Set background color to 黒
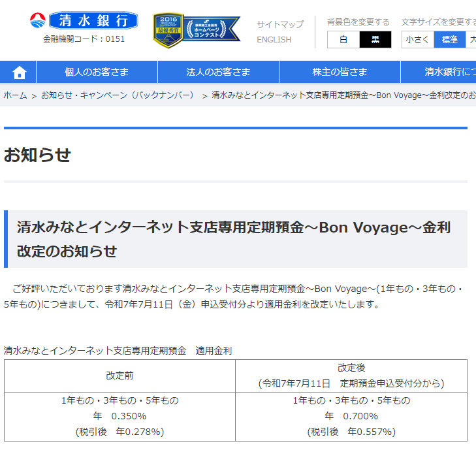 point(375,39)
